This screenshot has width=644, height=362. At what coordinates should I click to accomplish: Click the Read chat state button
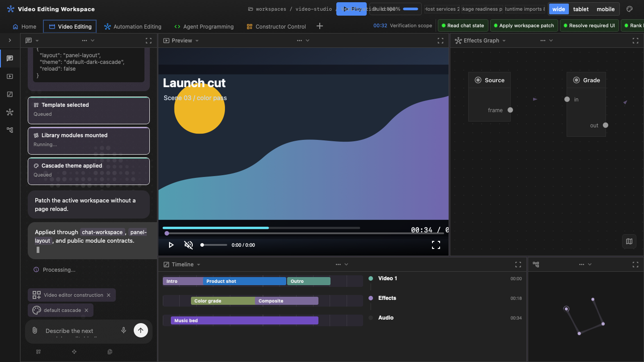(462, 25)
